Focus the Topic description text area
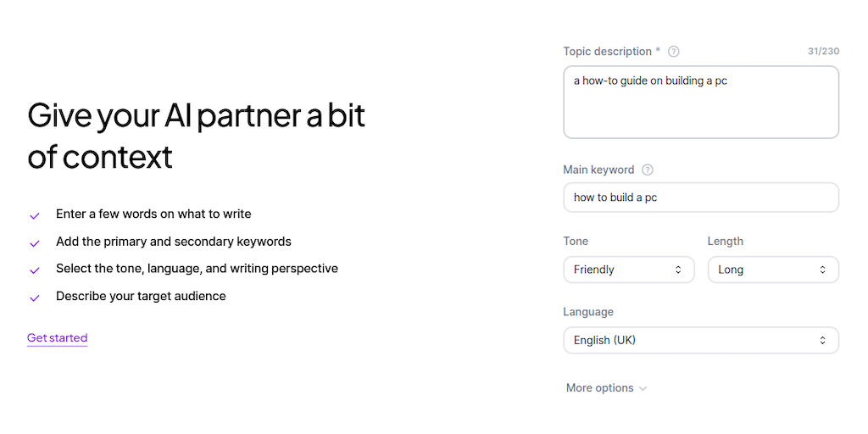Image resolution: width=868 pixels, height=434 pixels. click(x=700, y=106)
